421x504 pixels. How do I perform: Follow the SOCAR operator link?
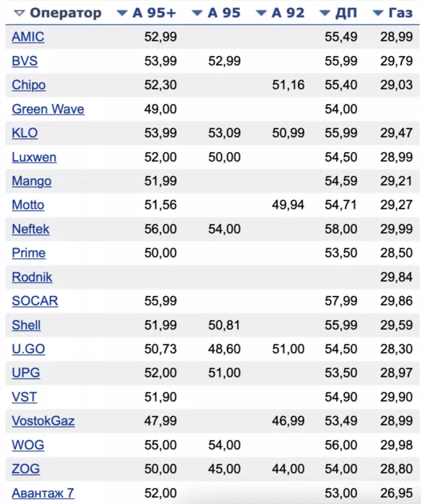pyautogui.click(x=35, y=301)
